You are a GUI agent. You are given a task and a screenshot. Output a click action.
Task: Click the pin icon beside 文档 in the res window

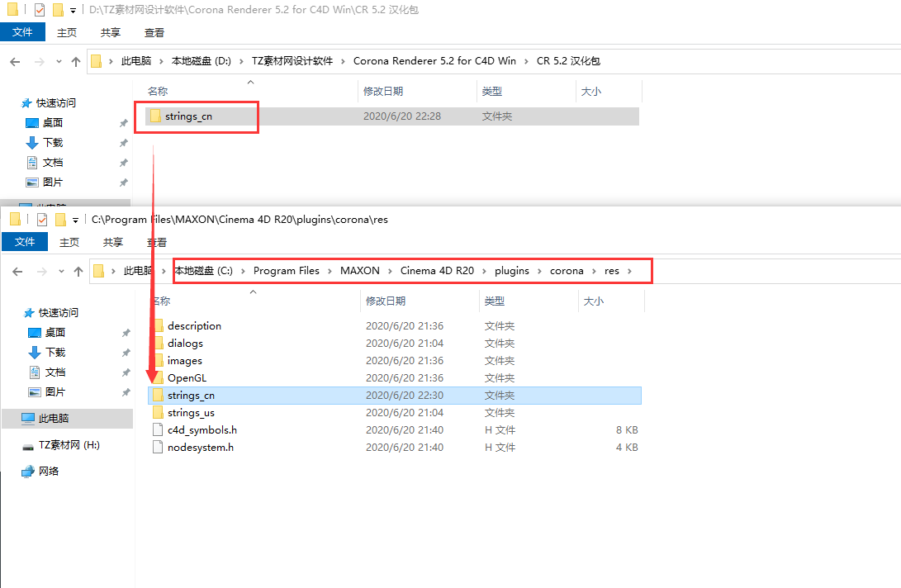click(x=126, y=372)
